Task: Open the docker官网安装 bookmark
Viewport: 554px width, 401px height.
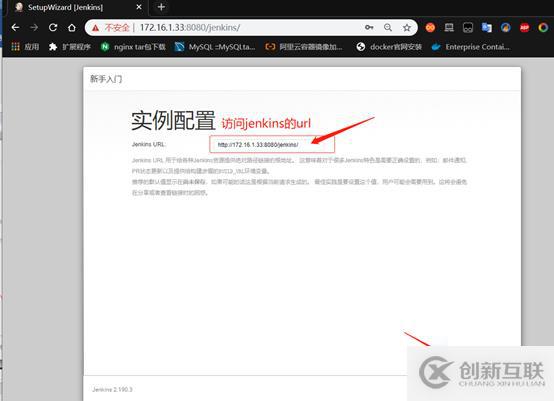Action: pos(389,47)
